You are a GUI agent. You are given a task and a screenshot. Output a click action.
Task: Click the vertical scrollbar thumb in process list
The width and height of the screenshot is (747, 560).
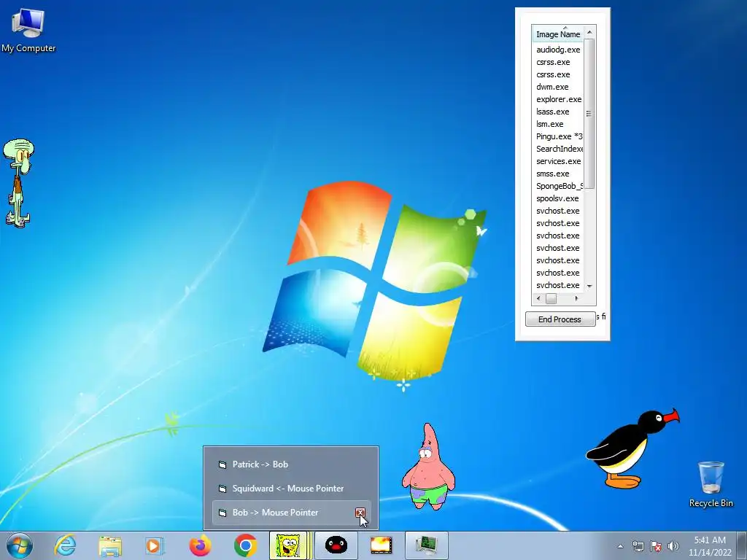[x=589, y=114]
